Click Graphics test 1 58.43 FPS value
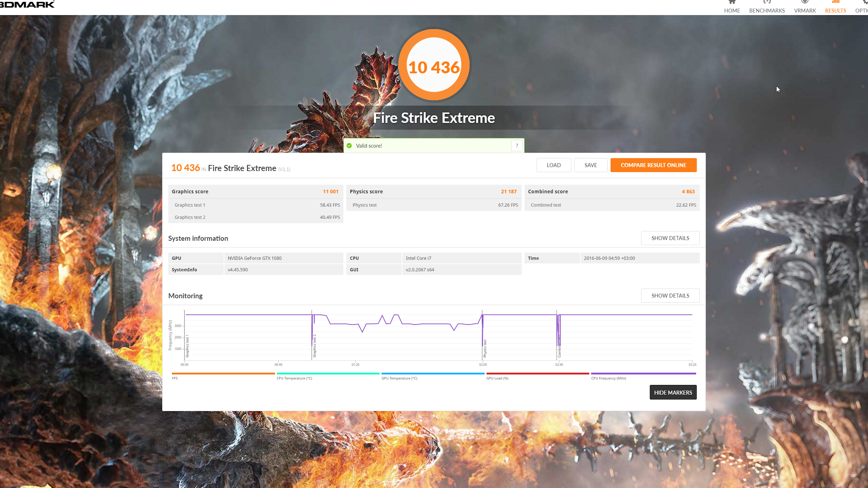This screenshot has height=488, width=868. click(x=330, y=205)
